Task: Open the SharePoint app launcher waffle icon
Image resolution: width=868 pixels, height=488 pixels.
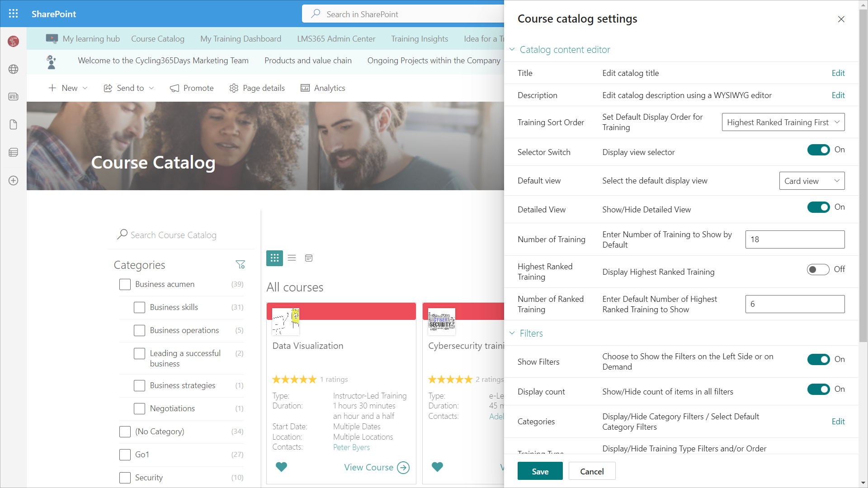Action: (x=14, y=14)
